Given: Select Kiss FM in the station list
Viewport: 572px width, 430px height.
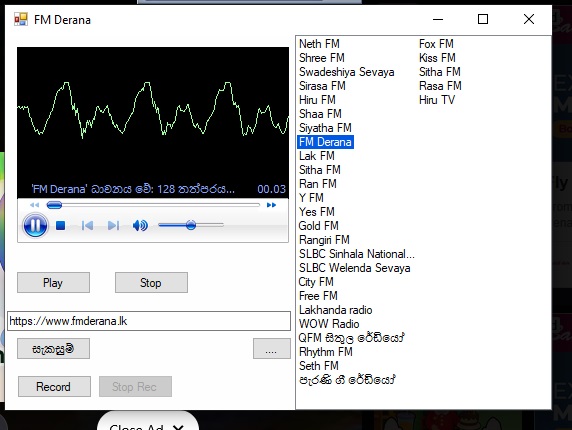Looking at the screenshot, I should [x=437, y=58].
